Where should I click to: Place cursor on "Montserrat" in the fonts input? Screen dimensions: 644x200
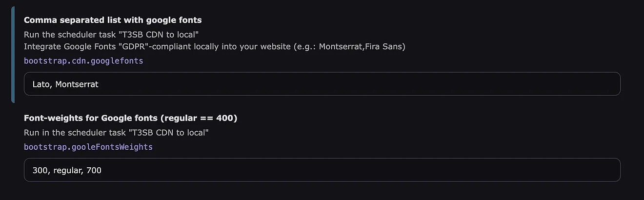click(x=77, y=84)
